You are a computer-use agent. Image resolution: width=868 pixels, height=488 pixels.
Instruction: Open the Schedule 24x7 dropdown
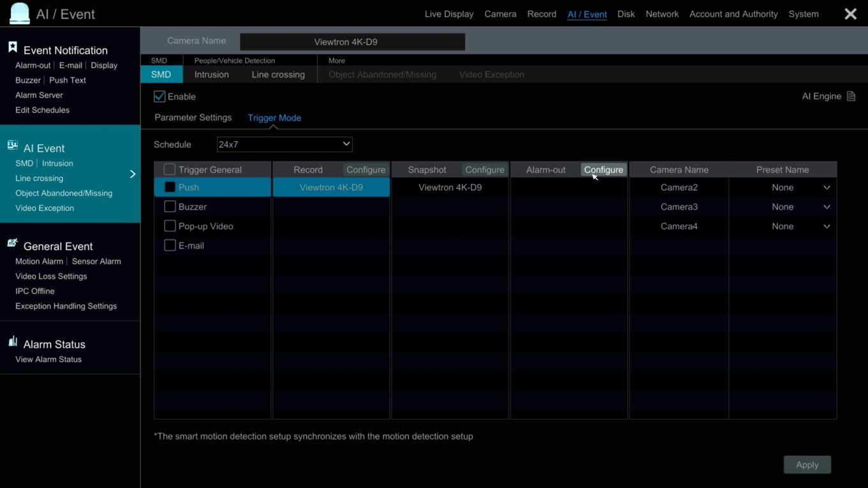[284, 145]
